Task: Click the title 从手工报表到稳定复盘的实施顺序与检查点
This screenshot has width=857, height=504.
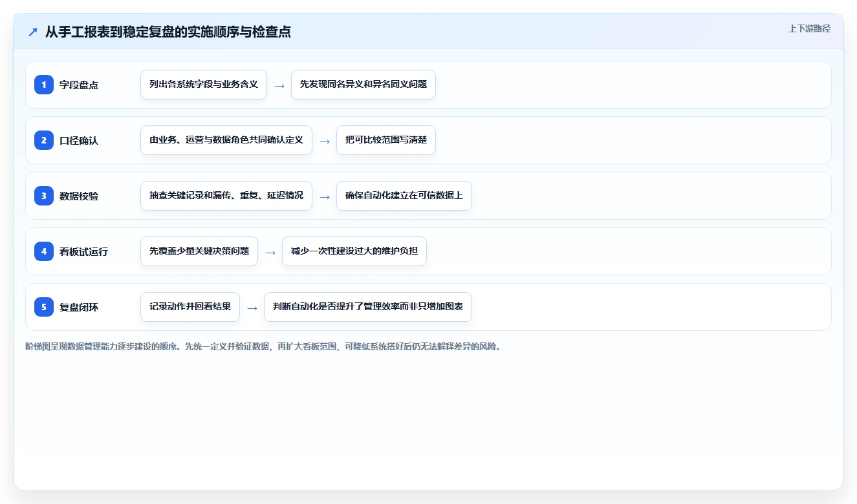Action: (168, 32)
